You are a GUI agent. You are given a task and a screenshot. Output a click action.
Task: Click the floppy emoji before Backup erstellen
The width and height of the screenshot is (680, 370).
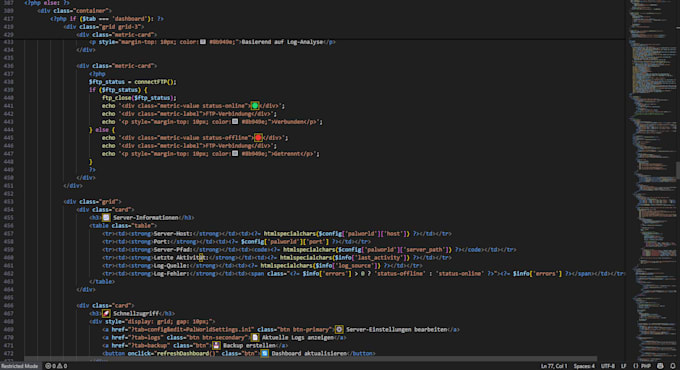pos(216,345)
